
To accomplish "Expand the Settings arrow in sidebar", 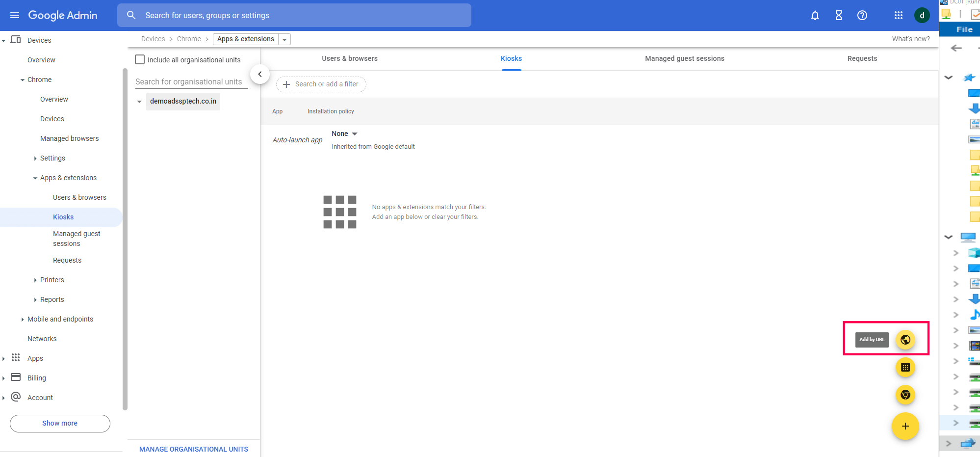I will click(x=35, y=159).
